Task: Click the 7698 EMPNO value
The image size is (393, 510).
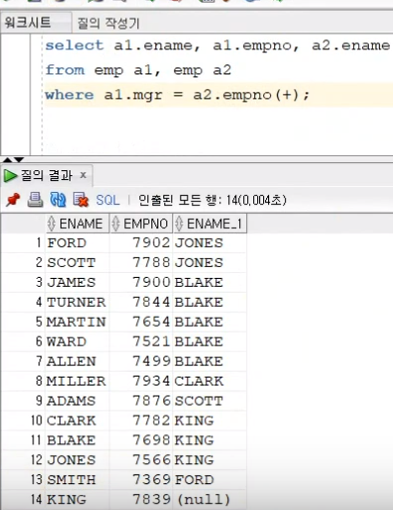Action: (x=151, y=440)
